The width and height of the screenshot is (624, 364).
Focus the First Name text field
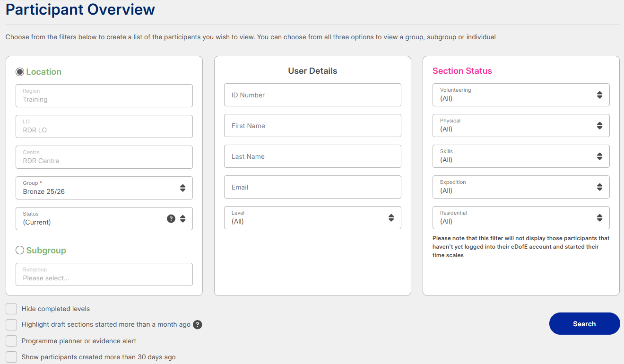tap(312, 125)
